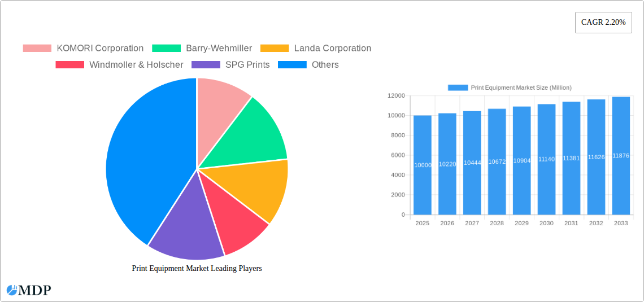The height and width of the screenshot is (302, 644).
Task: Click the 2031 bar showing 11381
Action: click(x=571, y=158)
